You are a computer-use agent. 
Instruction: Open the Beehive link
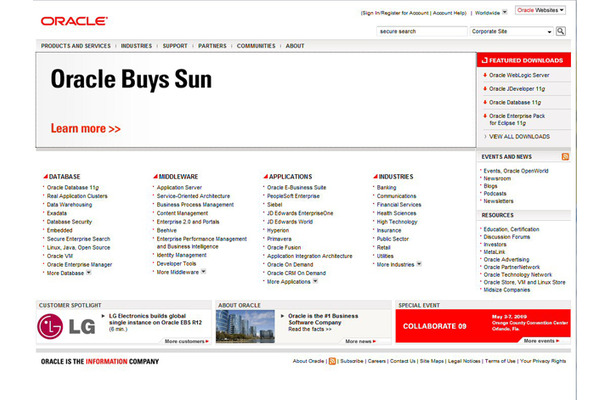167,230
